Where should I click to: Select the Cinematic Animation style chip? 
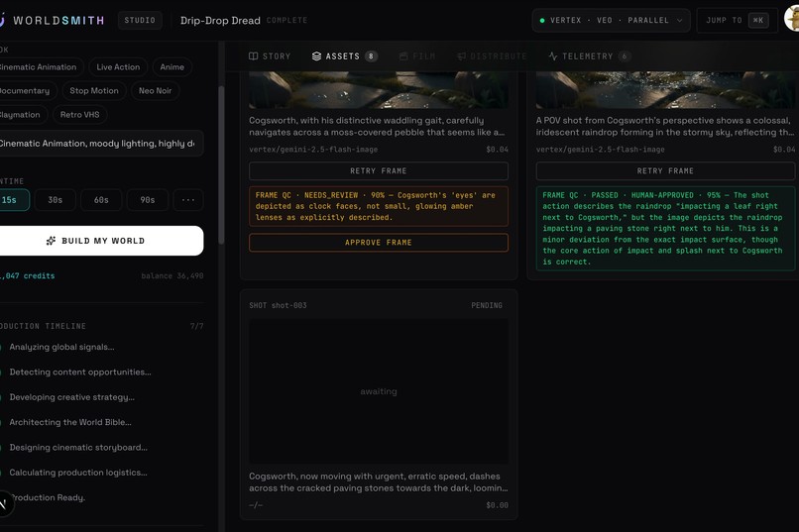40,66
